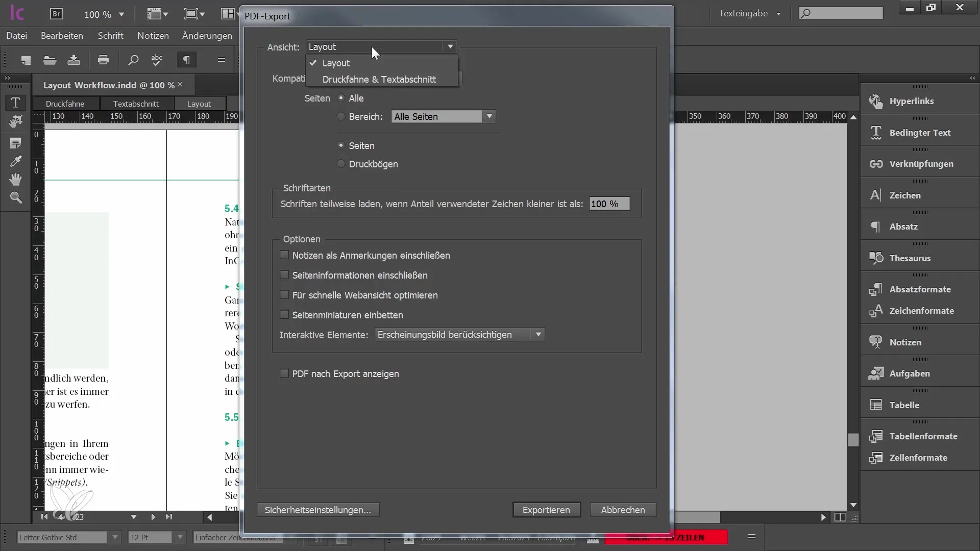Click the Zeichenformate panel icon
Image resolution: width=980 pixels, height=551 pixels.
[x=876, y=310]
